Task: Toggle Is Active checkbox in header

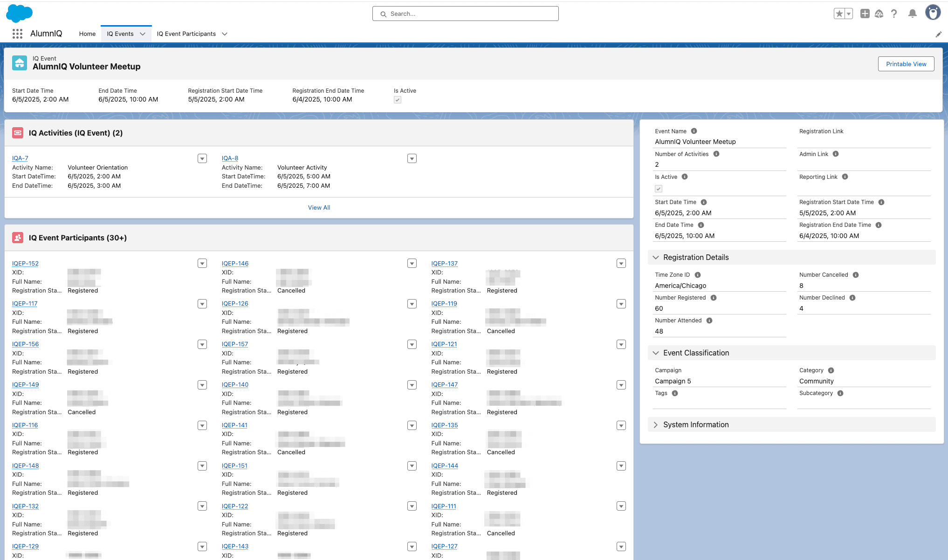Action: 398,100
